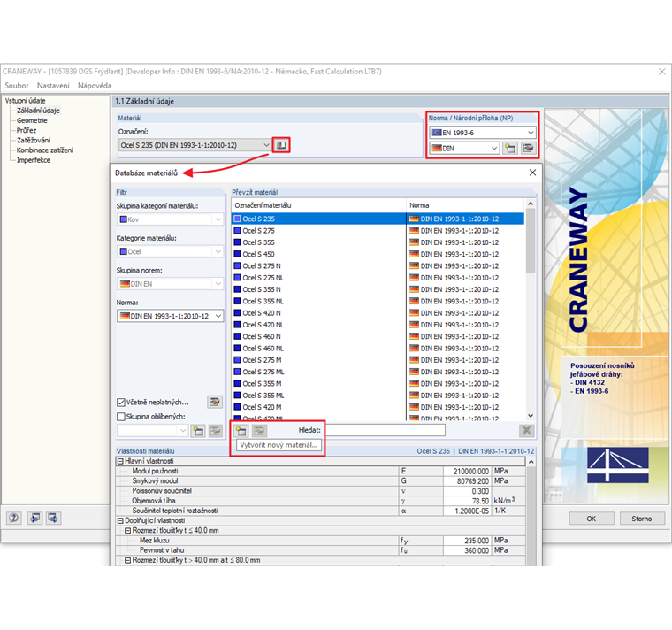Click the delete search X icon

point(527,431)
